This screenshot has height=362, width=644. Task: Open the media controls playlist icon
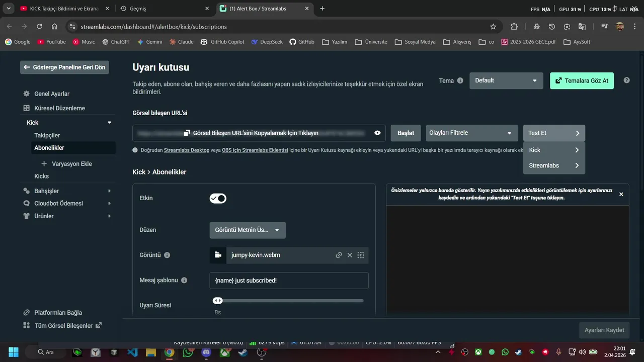604,27
